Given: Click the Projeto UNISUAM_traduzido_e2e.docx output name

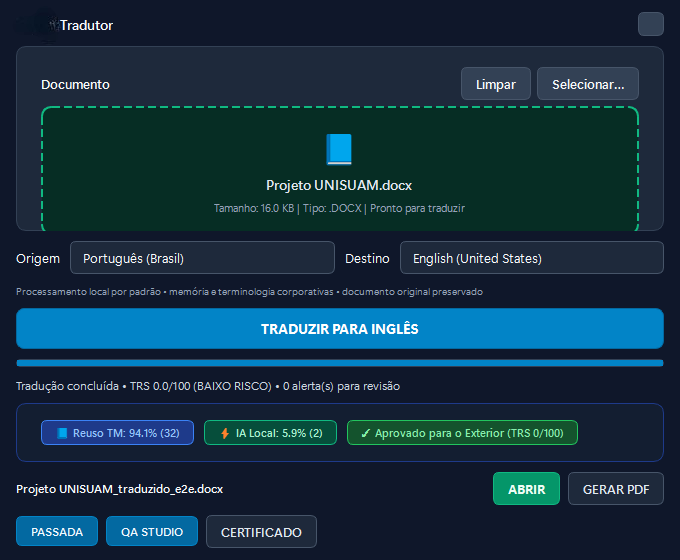Looking at the screenshot, I should tap(119, 489).
